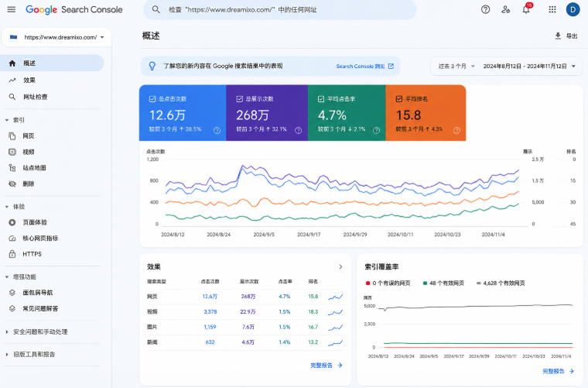Click help icon on 平均点击率 card
The width and height of the screenshot is (588, 388).
coord(376,130)
